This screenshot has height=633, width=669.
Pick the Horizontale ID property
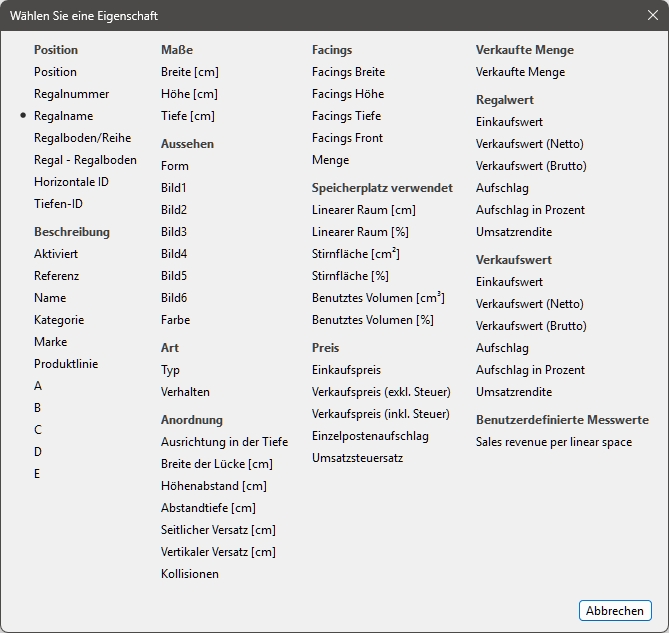pyautogui.click(x=71, y=182)
